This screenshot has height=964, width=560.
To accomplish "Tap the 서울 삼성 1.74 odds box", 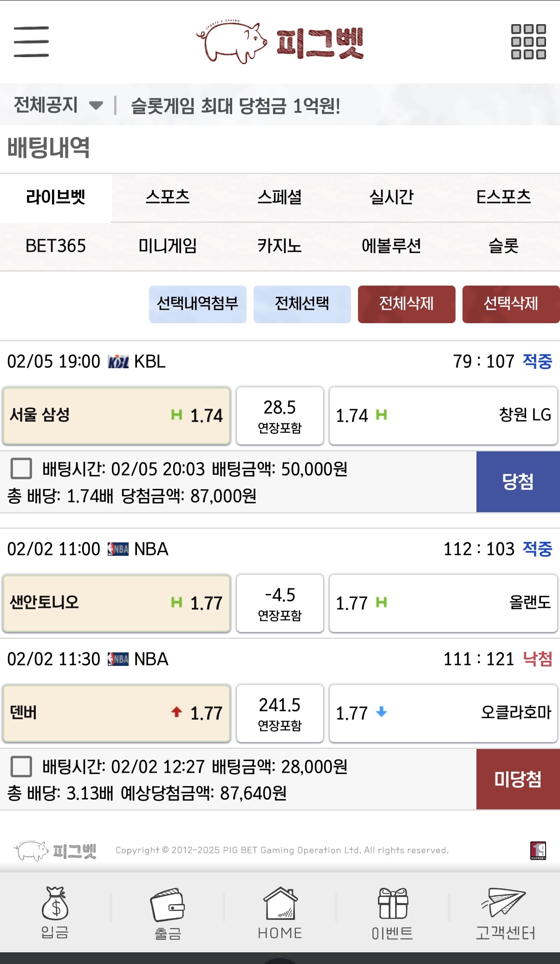I will pyautogui.click(x=117, y=416).
